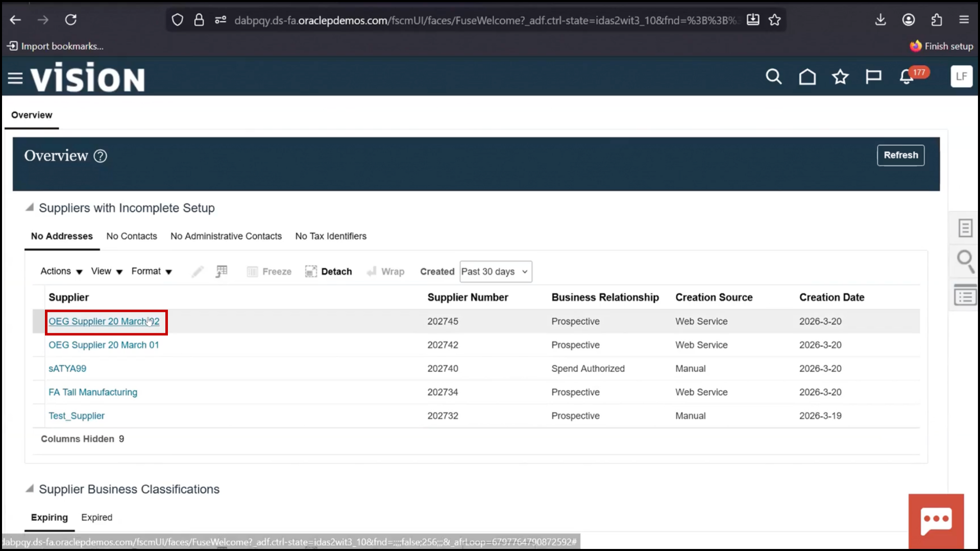Open the browser extensions icon
The height and width of the screenshot is (551, 980).
pyautogui.click(x=937, y=20)
